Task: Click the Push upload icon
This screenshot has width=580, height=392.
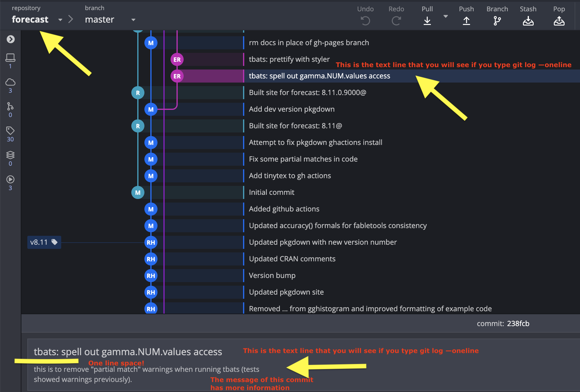Action: tap(466, 20)
